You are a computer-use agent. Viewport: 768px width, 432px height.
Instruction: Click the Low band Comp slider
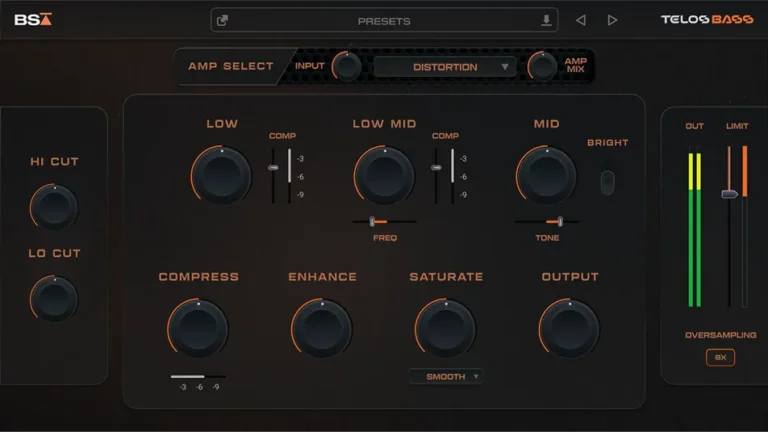272,168
